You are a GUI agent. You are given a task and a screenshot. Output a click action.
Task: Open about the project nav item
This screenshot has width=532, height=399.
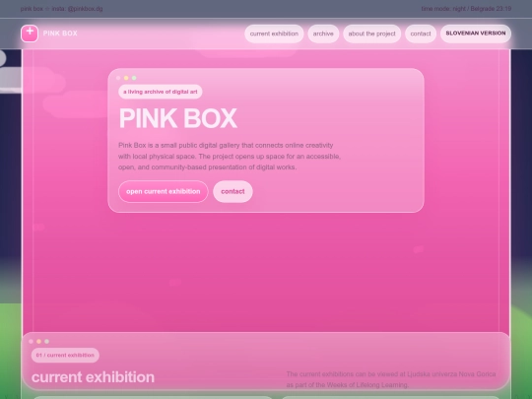click(x=371, y=33)
